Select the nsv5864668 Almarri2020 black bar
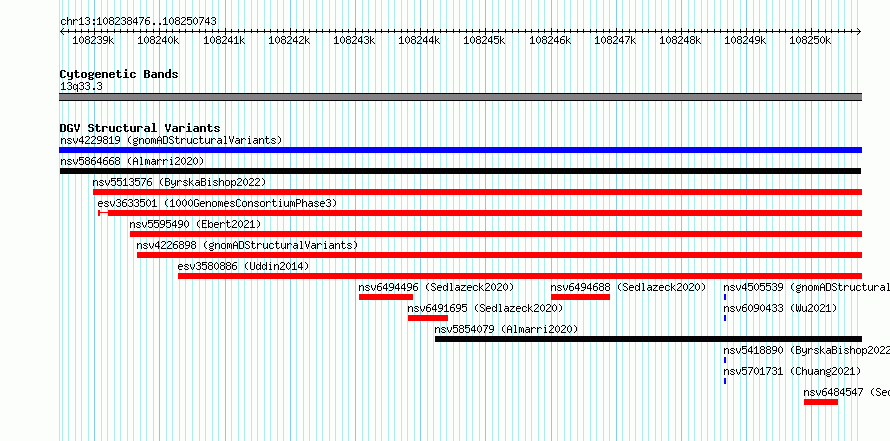This screenshot has height=441, width=890. (x=460, y=171)
